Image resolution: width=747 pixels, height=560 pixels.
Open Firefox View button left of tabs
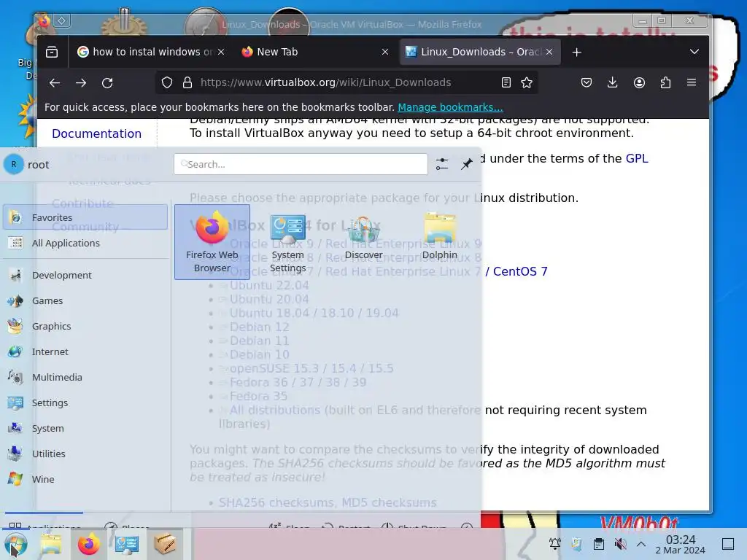pyautogui.click(x=52, y=52)
